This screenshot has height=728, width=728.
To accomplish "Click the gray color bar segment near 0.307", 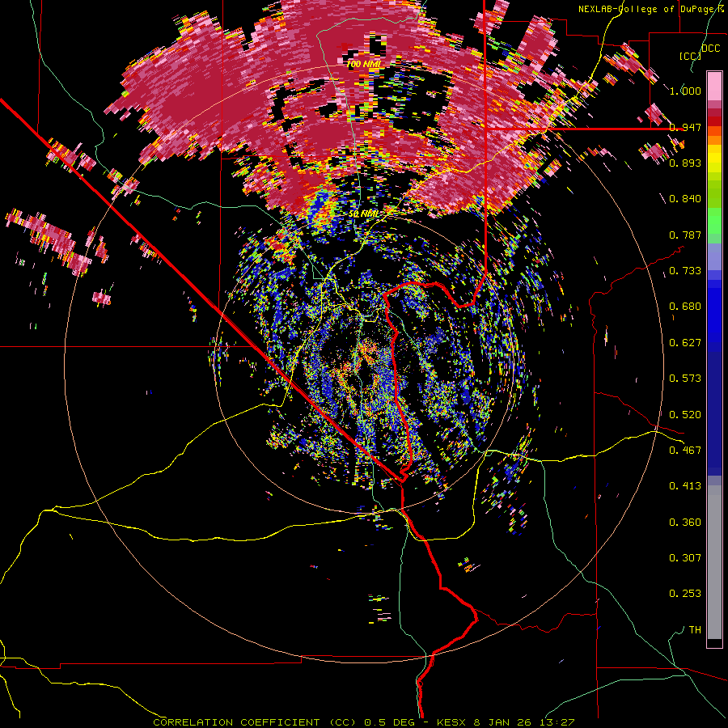I will [x=714, y=562].
